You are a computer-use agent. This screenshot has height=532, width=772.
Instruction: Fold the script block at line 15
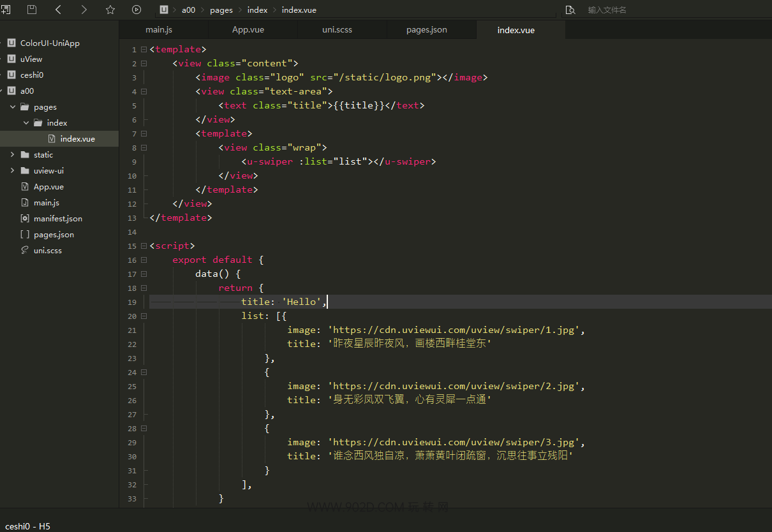tap(144, 246)
